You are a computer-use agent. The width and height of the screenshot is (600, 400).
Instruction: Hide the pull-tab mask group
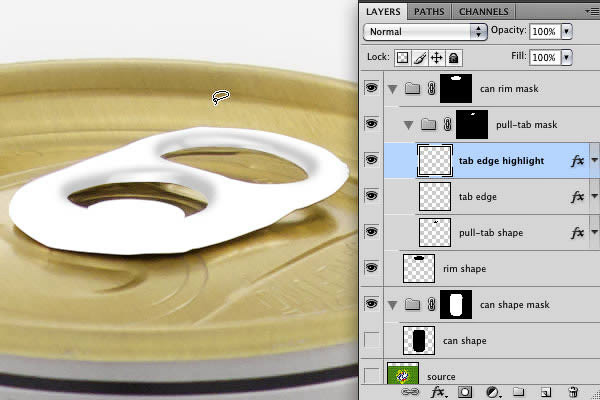point(371,124)
